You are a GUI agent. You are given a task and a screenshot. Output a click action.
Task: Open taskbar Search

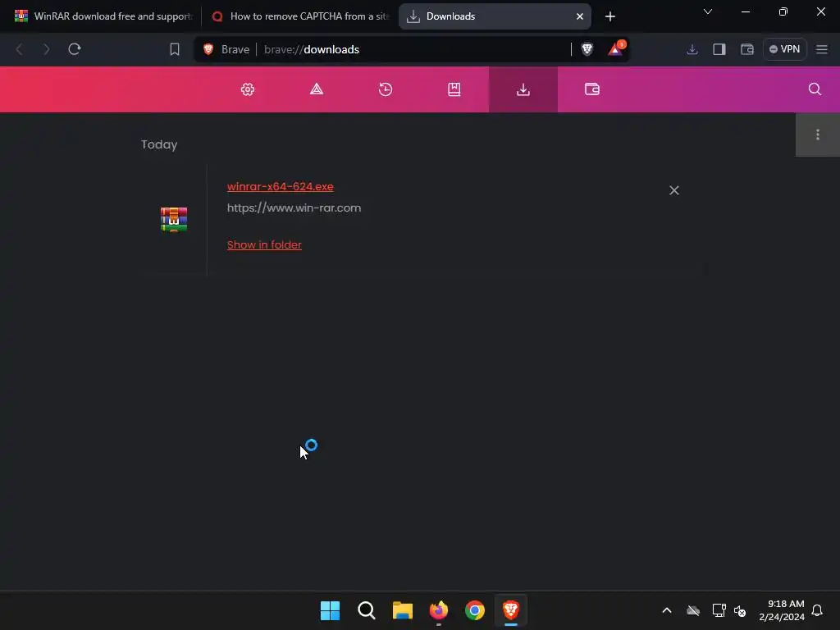(367, 610)
